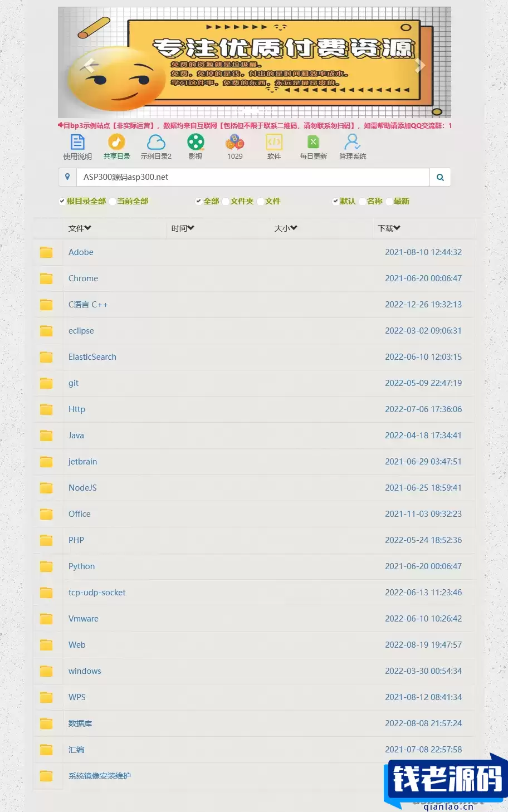Image resolution: width=508 pixels, height=812 pixels.
Task: Go to next banner slide arrow
Action: click(x=420, y=66)
